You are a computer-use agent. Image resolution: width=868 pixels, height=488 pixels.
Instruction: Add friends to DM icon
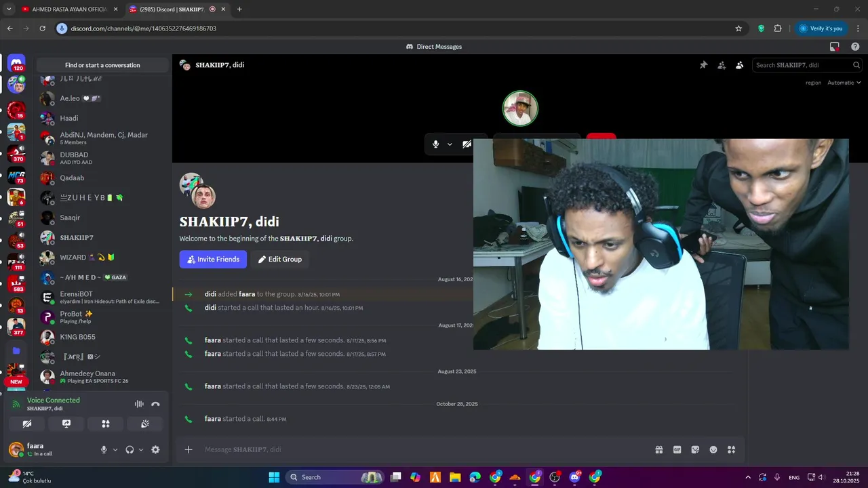coord(722,65)
